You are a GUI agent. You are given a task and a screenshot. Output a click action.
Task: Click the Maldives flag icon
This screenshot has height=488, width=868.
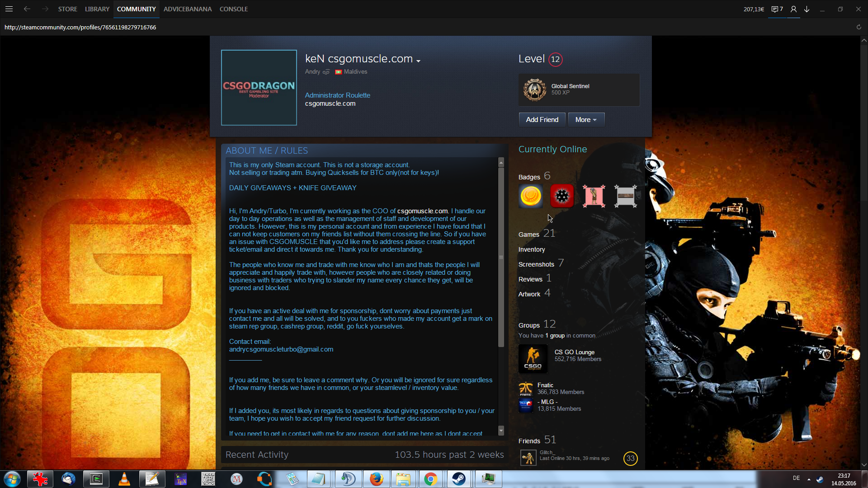click(338, 72)
